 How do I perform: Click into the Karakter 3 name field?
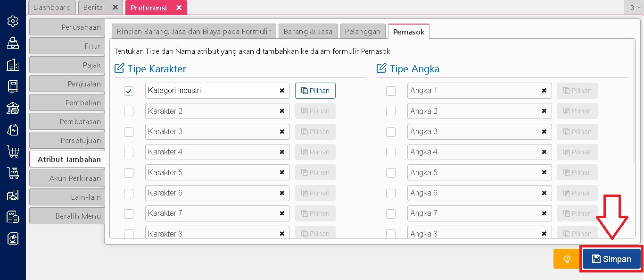[210, 132]
